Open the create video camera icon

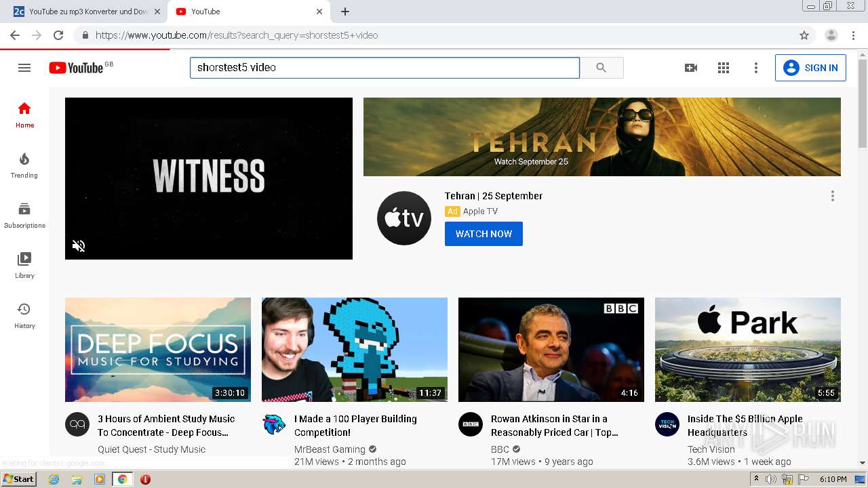click(x=691, y=68)
